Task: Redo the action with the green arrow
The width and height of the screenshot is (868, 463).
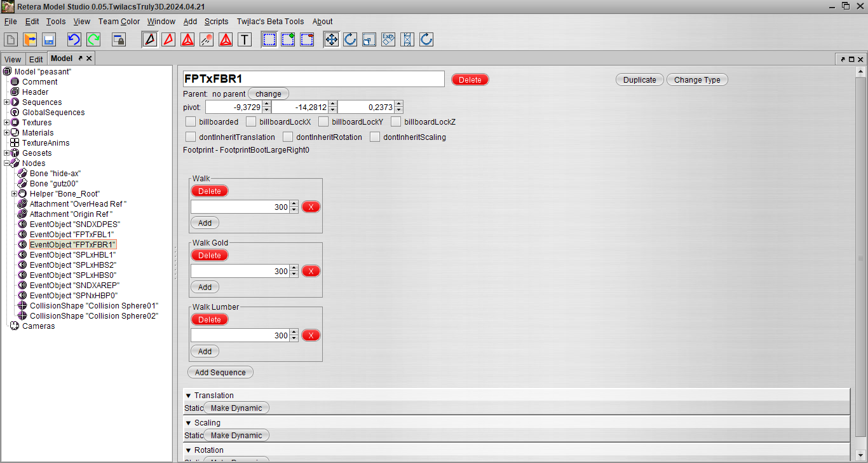Action: coord(93,39)
